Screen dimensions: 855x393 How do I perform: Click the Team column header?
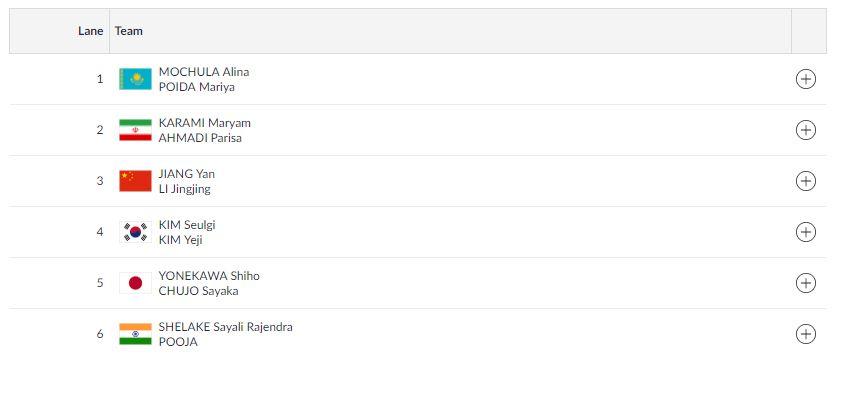129,31
